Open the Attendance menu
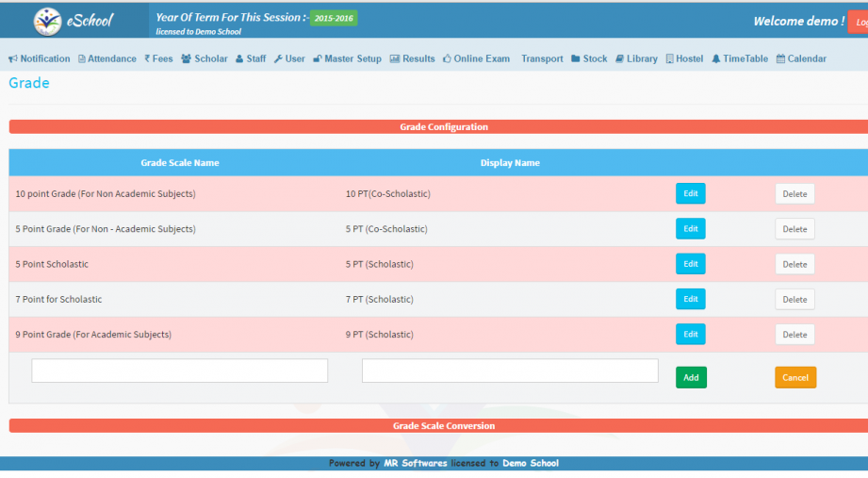This screenshot has width=868, height=478. tap(106, 58)
